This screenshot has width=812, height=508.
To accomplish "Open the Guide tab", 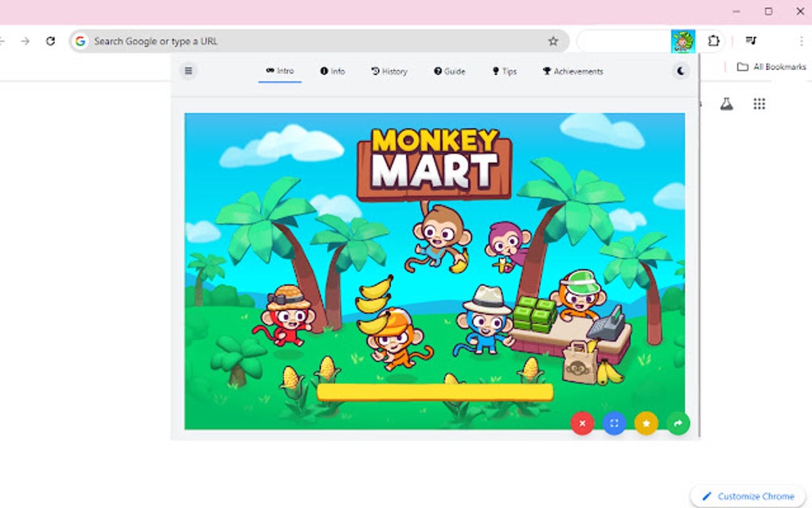I will click(448, 71).
